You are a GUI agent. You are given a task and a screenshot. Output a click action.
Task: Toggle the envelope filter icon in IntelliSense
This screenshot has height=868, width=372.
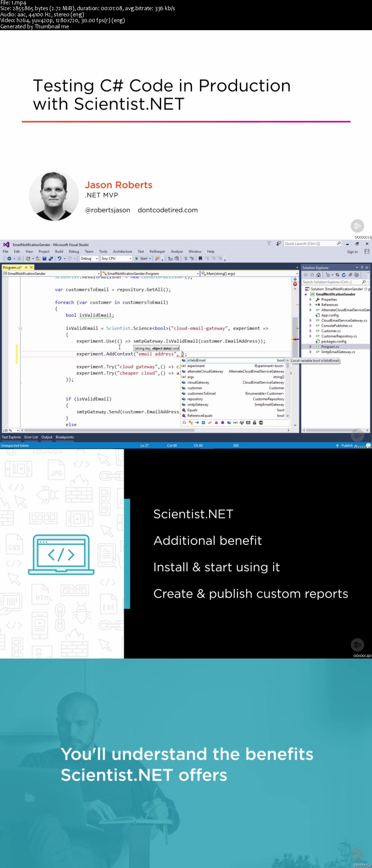tap(248, 423)
